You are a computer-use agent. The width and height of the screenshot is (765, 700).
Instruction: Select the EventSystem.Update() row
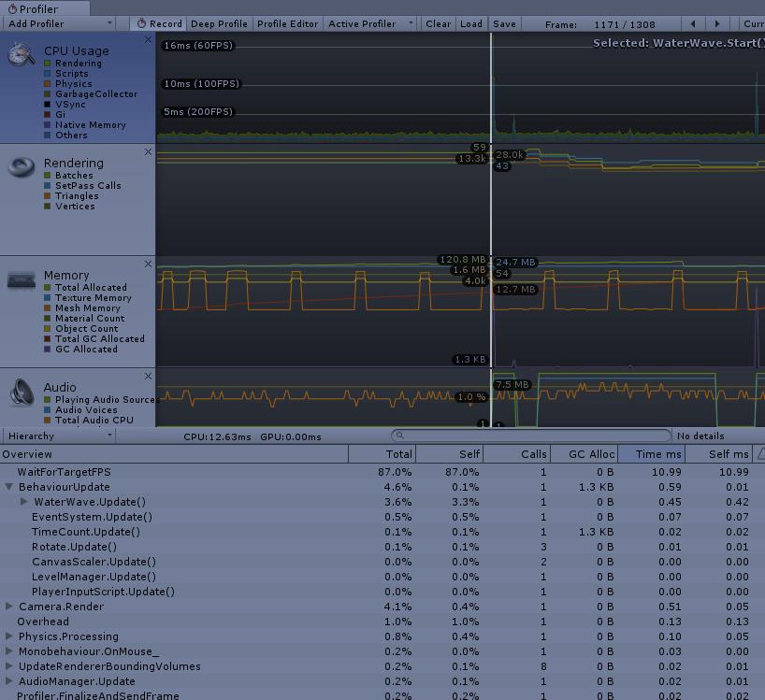[382, 517]
